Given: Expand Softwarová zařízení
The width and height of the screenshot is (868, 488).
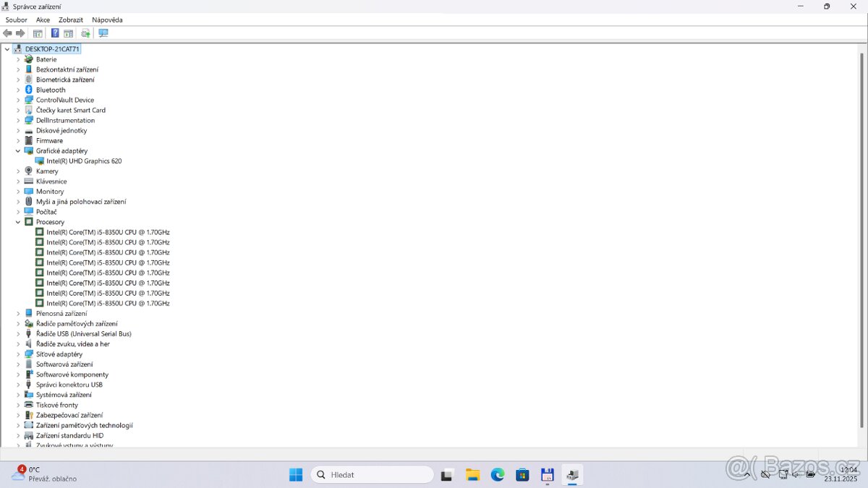Looking at the screenshot, I should click(18, 364).
